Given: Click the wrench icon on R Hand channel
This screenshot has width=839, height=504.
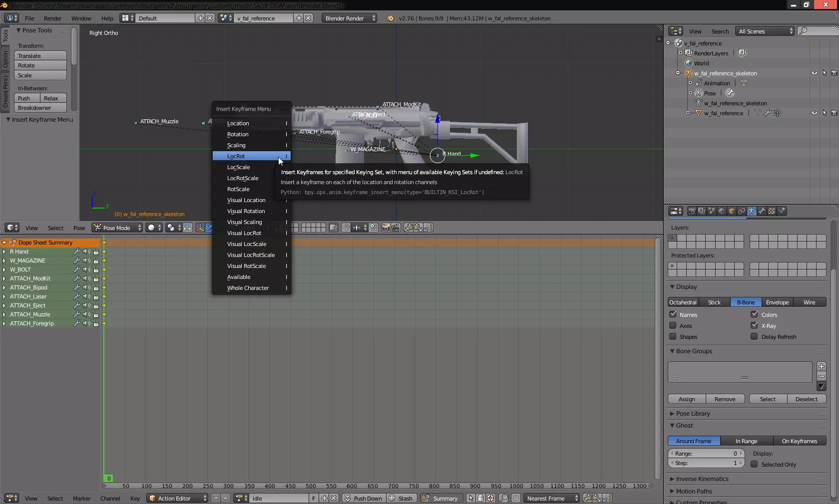Looking at the screenshot, I should coord(77,252).
